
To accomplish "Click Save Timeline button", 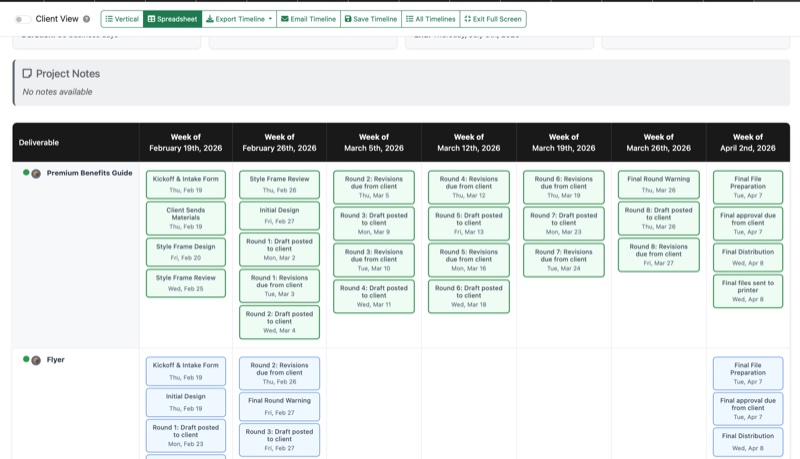I will pyautogui.click(x=371, y=19).
